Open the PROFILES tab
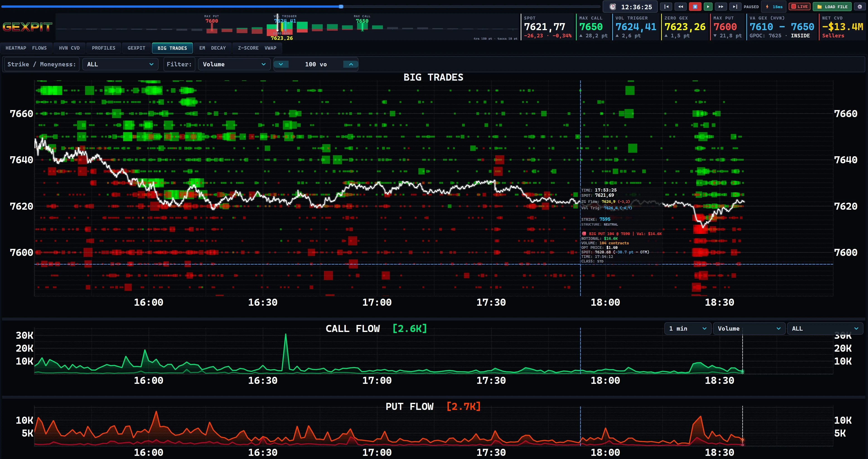This screenshot has width=868, height=459. pyautogui.click(x=104, y=48)
